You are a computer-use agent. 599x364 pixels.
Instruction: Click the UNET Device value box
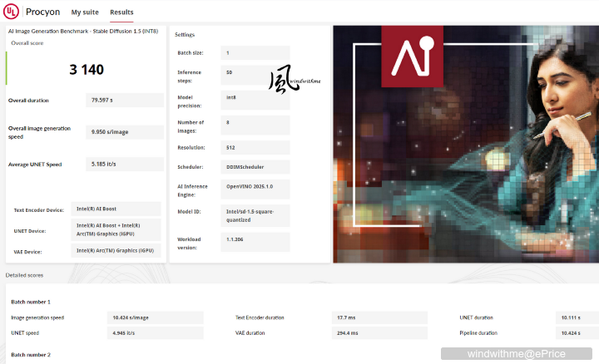point(116,229)
